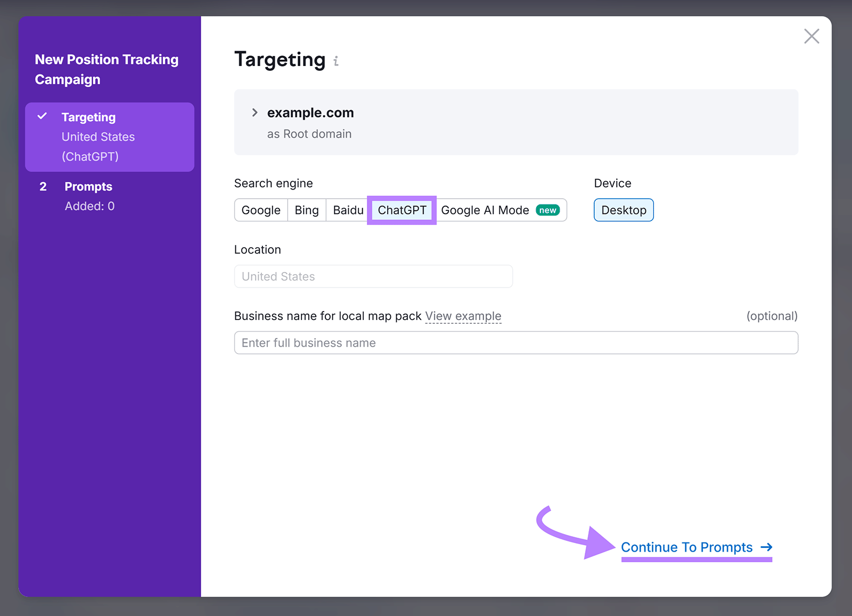The height and width of the screenshot is (616, 852).
Task: Select Google as the search engine
Action: pyautogui.click(x=260, y=210)
